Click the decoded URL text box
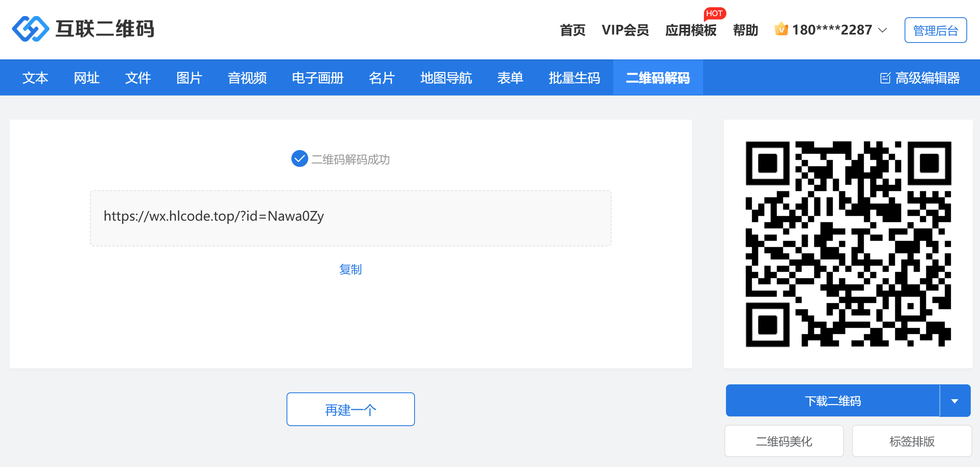The height and width of the screenshot is (467, 980). point(351,218)
